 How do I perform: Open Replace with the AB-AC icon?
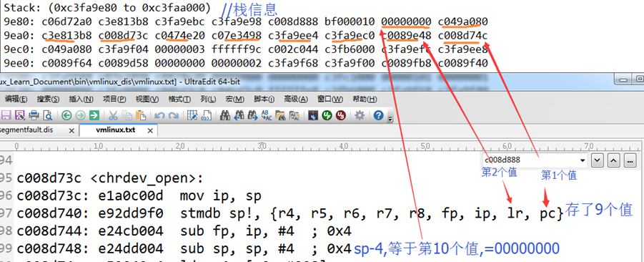[266, 115]
